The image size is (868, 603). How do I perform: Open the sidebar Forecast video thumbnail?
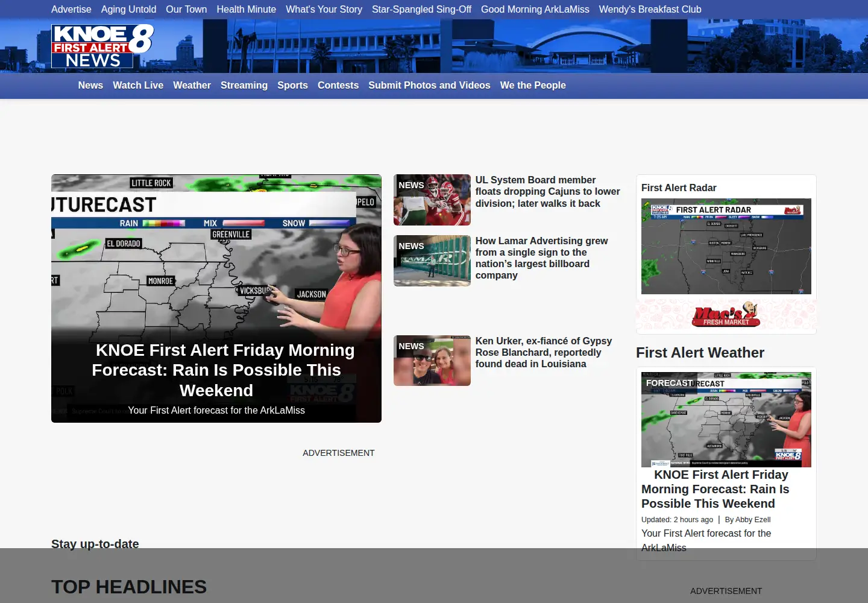point(726,420)
